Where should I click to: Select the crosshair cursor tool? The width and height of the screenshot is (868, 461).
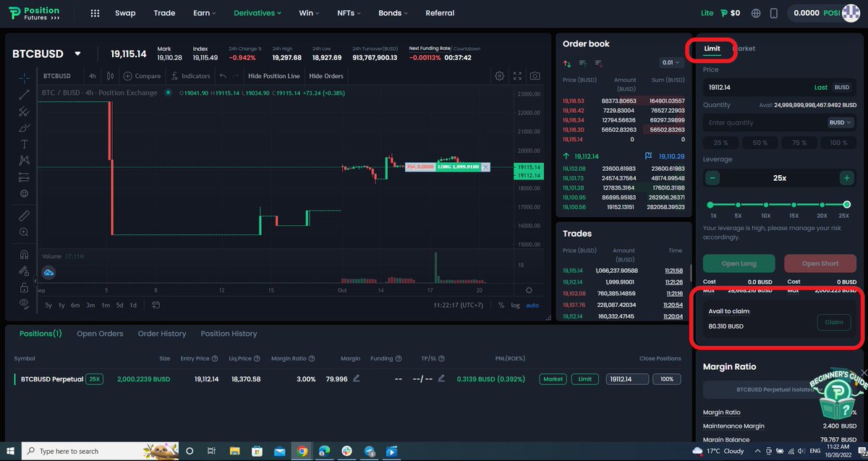(25, 77)
